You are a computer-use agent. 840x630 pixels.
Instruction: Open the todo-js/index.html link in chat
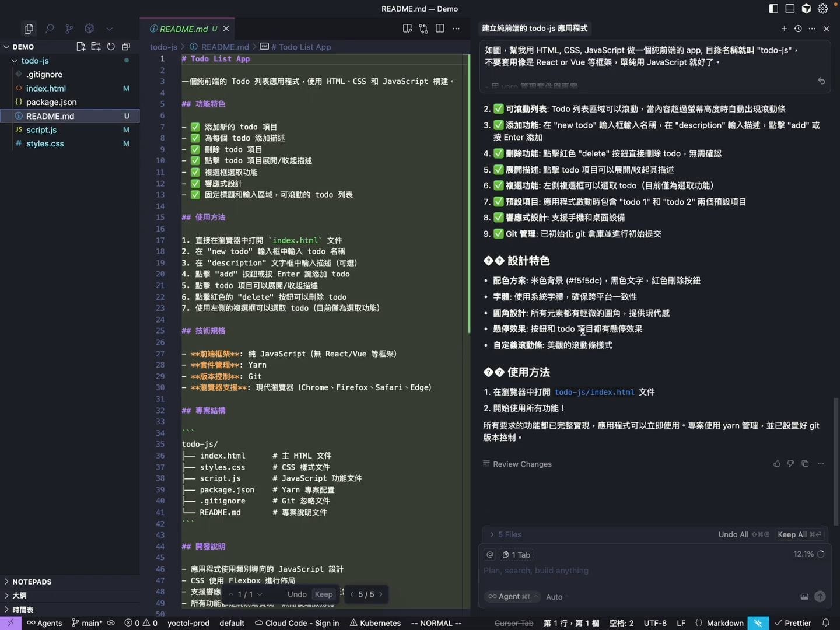click(x=594, y=392)
